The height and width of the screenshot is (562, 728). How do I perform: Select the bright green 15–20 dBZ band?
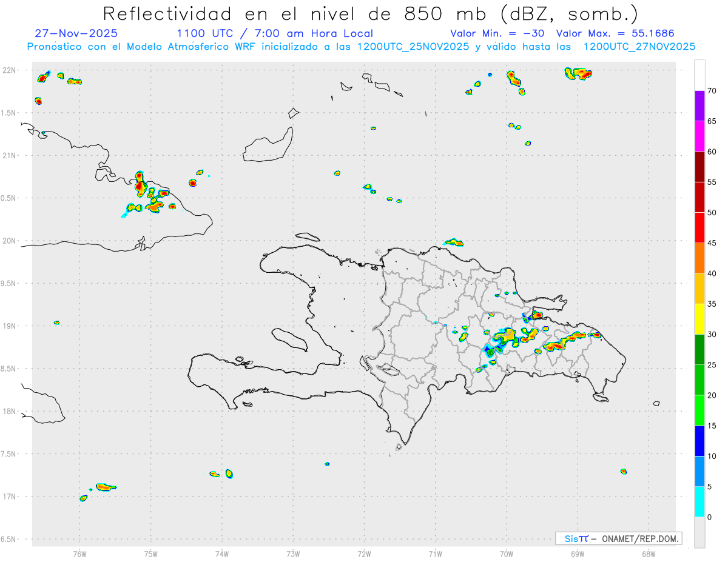point(699,410)
